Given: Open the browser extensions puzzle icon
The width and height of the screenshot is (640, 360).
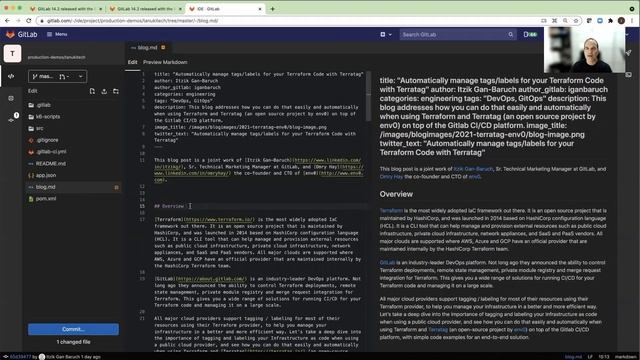Looking at the screenshot, I should (610, 20).
